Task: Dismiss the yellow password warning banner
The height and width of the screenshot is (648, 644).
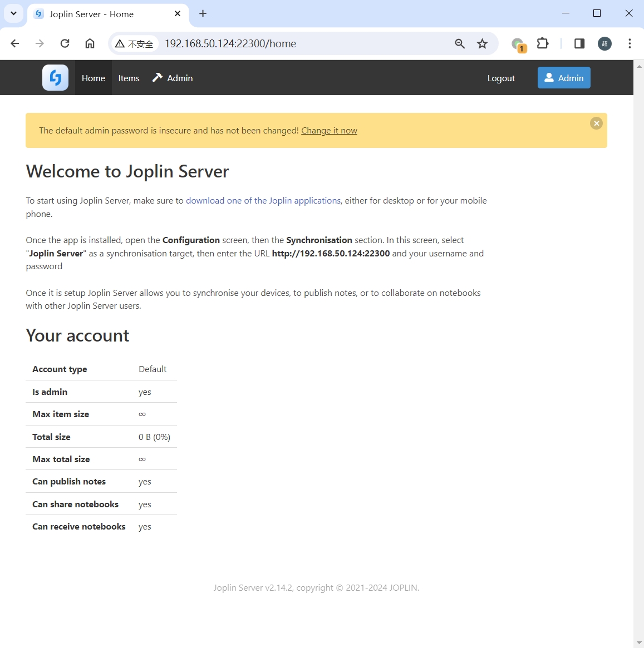Action: 596,123
